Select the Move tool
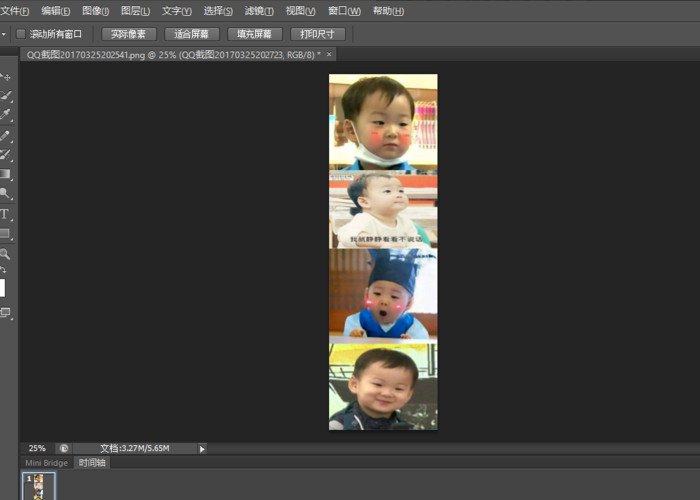The image size is (700, 500). (5, 77)
